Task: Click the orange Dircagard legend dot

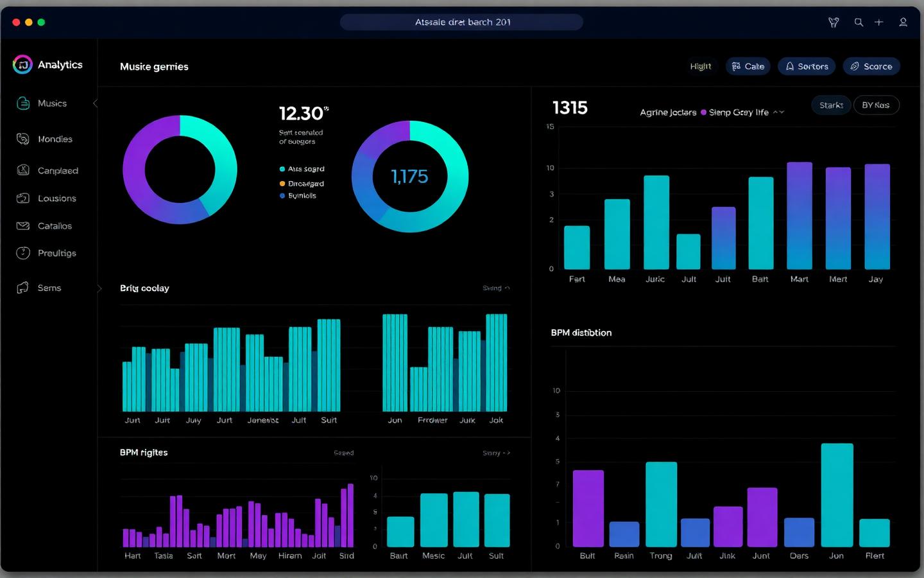Action: (282, 184)
